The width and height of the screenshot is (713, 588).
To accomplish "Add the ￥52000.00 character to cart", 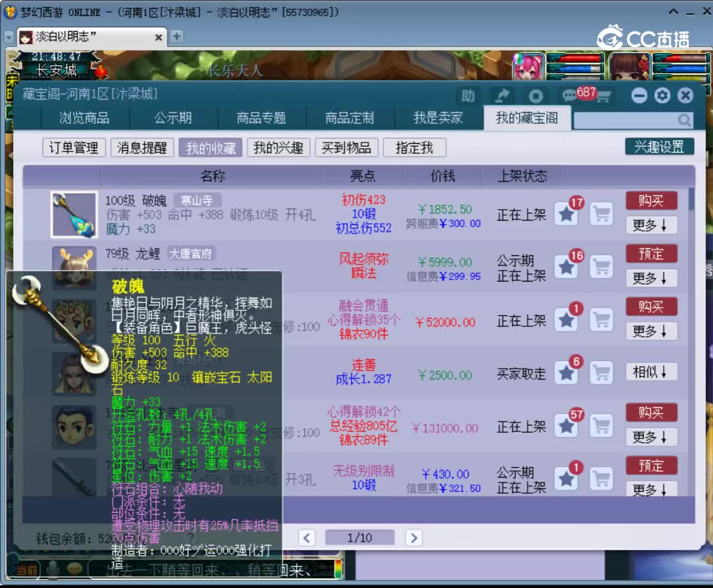I will (x=602, y=320).
